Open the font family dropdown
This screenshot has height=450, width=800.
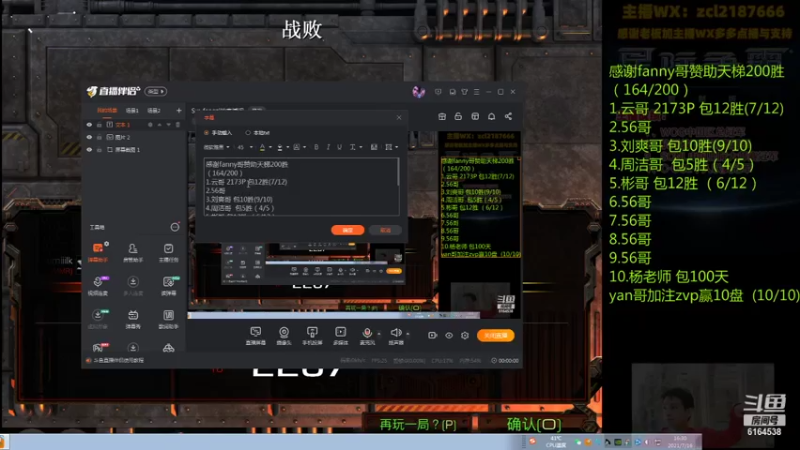216,147
